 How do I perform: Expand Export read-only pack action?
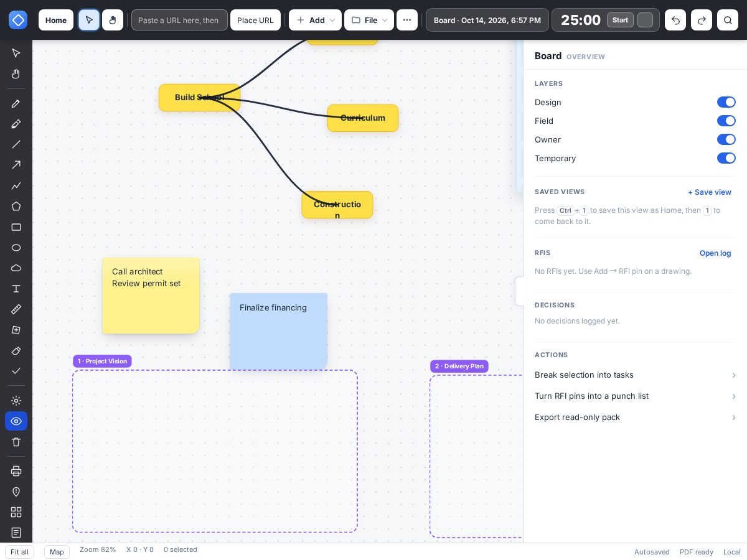(x=635, y=418)
